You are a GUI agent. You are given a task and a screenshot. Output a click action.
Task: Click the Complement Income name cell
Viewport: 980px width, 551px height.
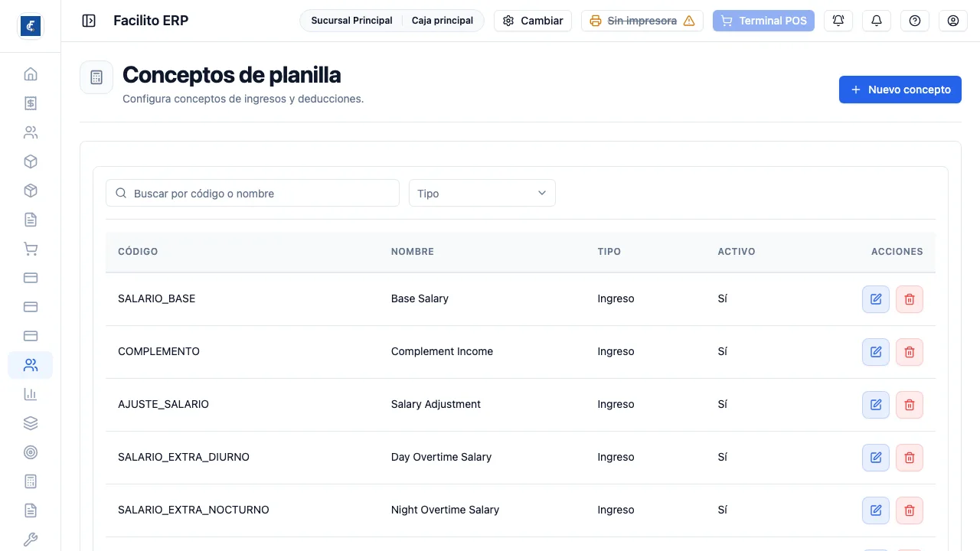pos(442,351)
